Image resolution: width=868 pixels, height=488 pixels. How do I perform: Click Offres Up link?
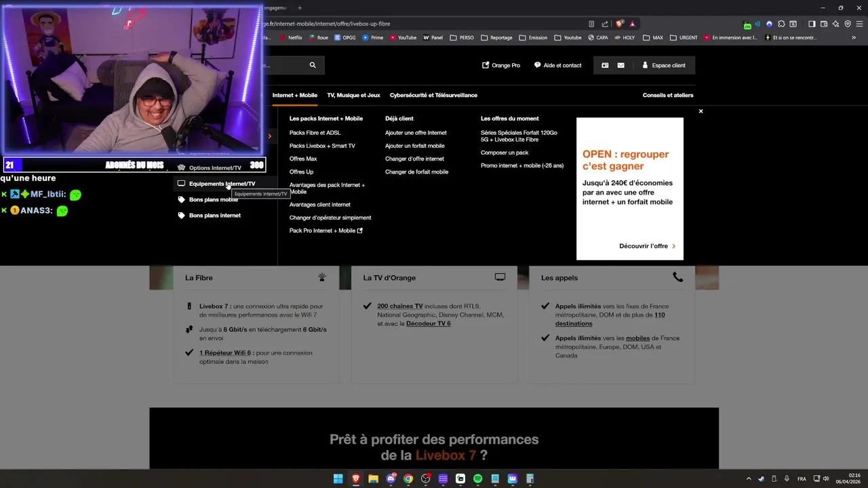301,172
